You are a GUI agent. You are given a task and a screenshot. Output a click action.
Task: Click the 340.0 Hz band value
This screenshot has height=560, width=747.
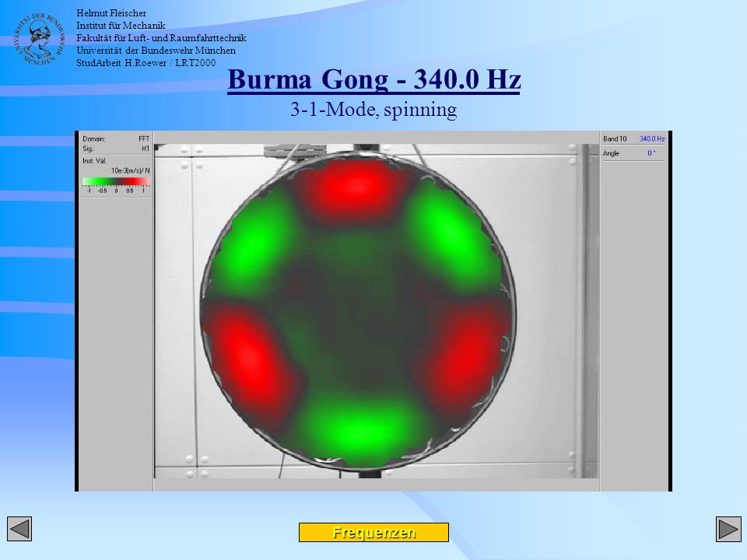coord(652,138)
